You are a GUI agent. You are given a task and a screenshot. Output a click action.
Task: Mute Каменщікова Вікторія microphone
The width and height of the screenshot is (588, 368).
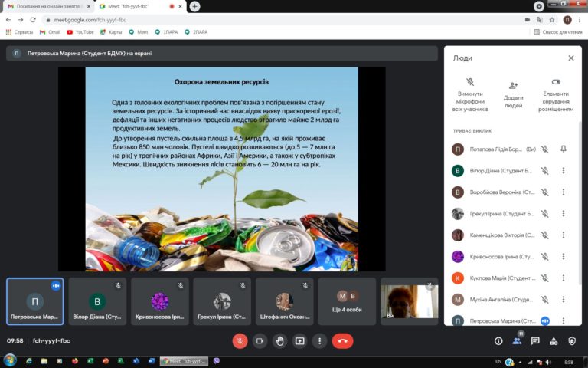545,235
